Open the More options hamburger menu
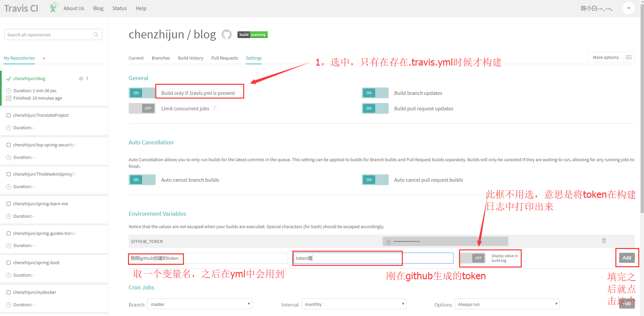This screenshot has height=316, width=644. pyautogui.click(x=629, y=58)
